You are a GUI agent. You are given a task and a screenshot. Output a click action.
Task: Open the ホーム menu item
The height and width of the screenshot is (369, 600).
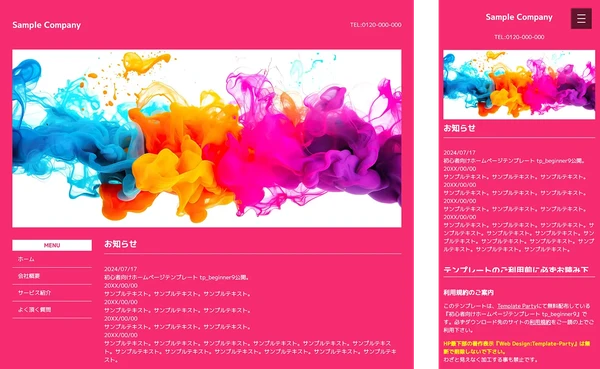tap(52, 259)
